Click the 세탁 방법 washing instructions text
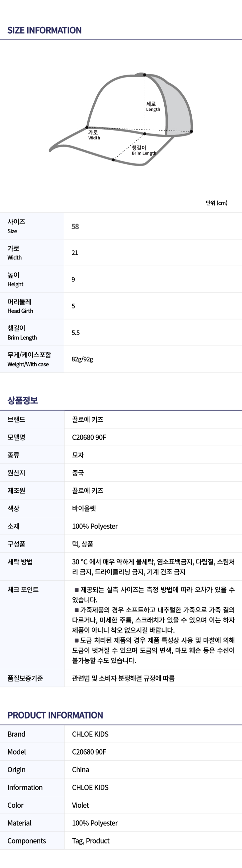 coord(153,567)
